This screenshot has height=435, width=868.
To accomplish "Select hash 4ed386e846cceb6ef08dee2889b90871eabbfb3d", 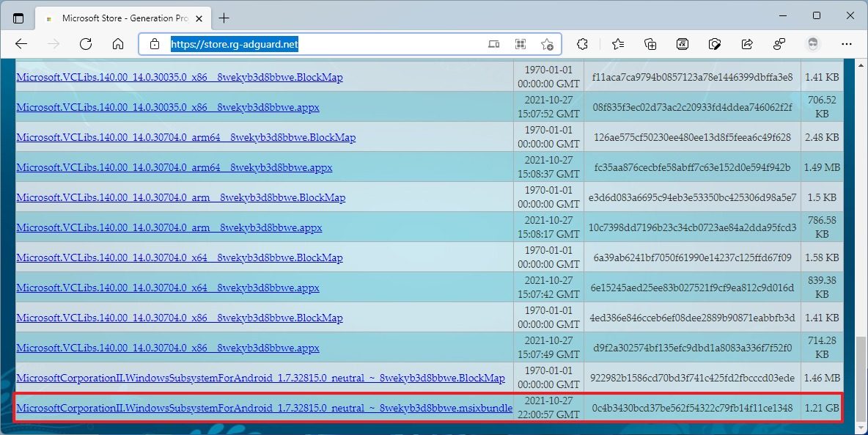I will point(692,318).
